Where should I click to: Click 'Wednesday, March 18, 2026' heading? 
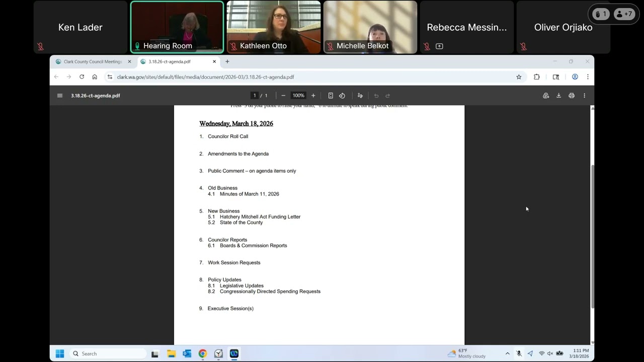pyautogui.click(x=236, y=124)
